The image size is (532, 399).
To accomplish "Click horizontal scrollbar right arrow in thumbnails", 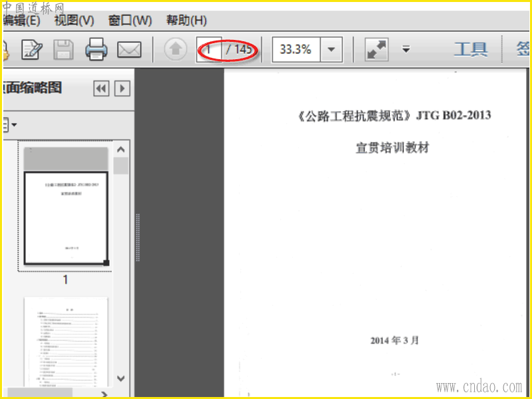I will [x=104, y=394].
